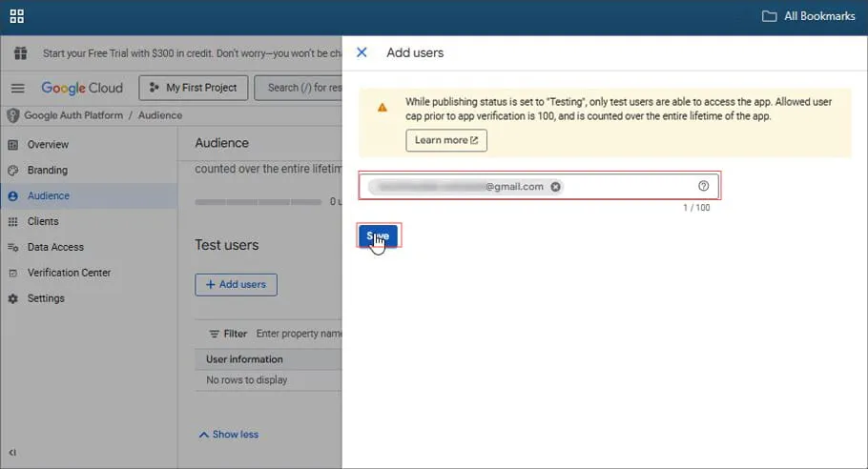Click the help icon in email field
868x469 pixels.
pos(704,187)
